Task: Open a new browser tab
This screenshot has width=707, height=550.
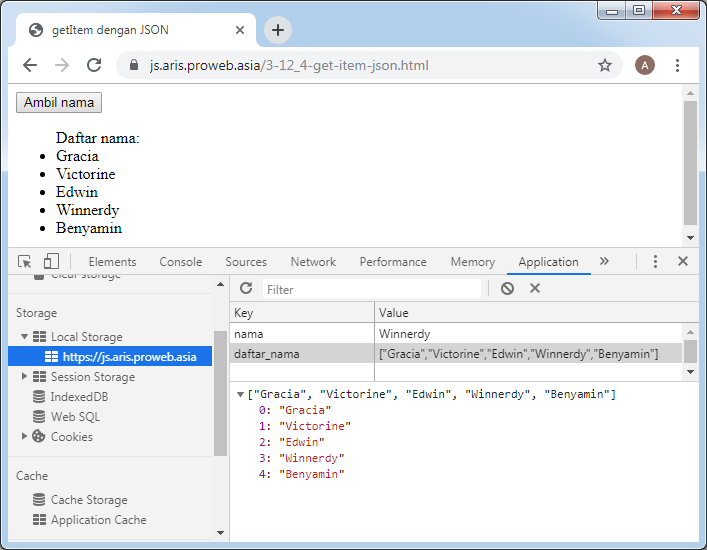Action: tap(278, 30)
